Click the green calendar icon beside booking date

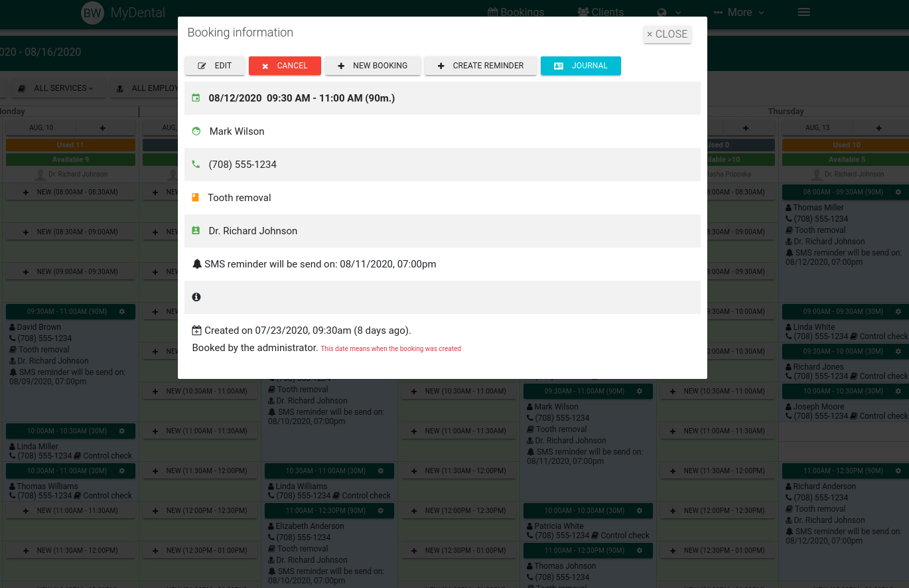196,98
